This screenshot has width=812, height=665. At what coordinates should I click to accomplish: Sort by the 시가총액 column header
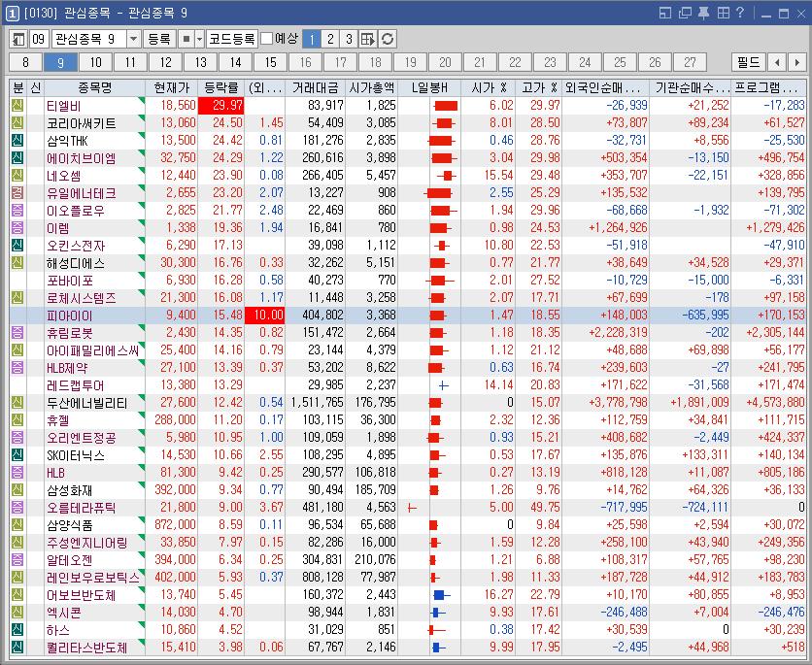coord(372,87)
